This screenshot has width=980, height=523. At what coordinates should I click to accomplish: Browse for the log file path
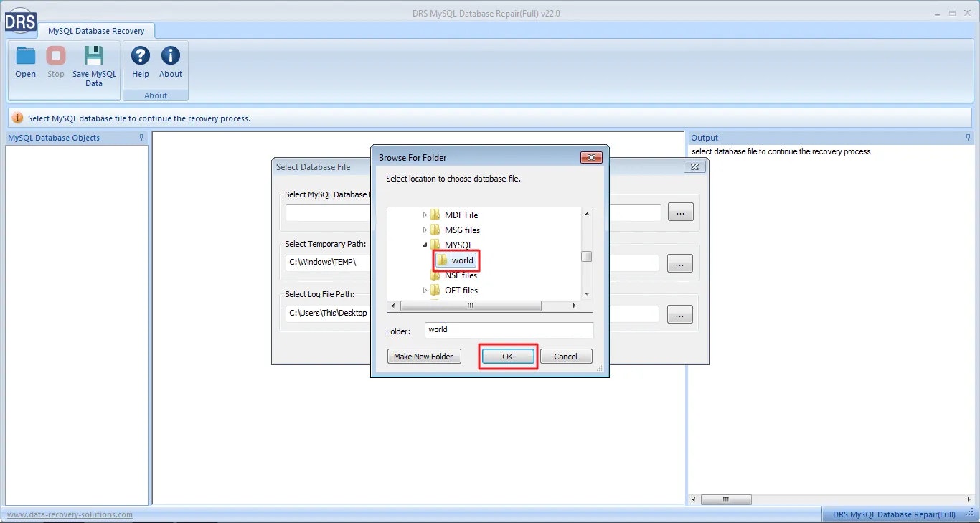tap(680, 314)
